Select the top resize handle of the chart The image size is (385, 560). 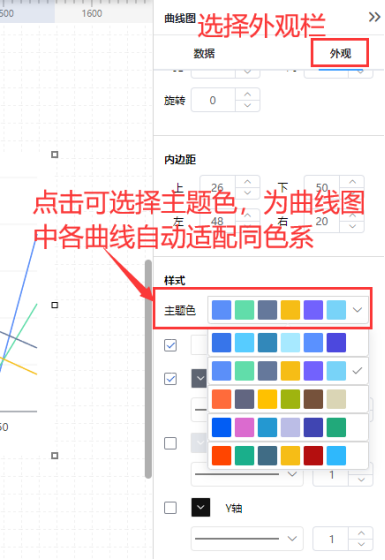click(x=55, y=154)
